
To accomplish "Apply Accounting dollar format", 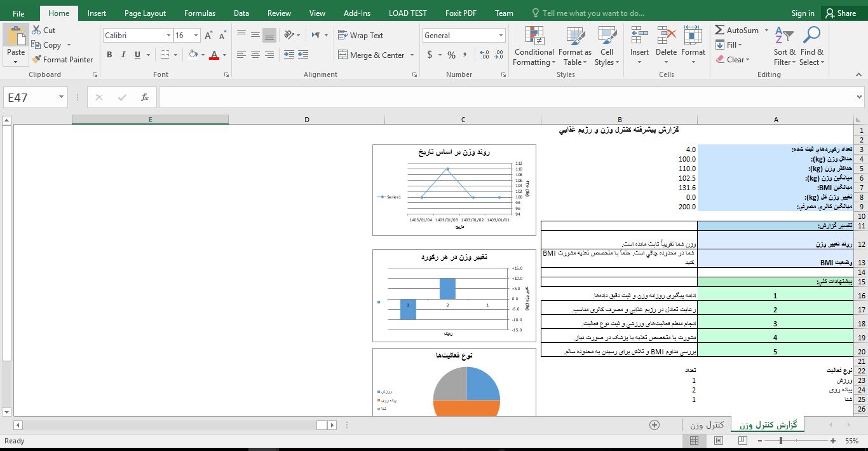I will tap(430, 55).
